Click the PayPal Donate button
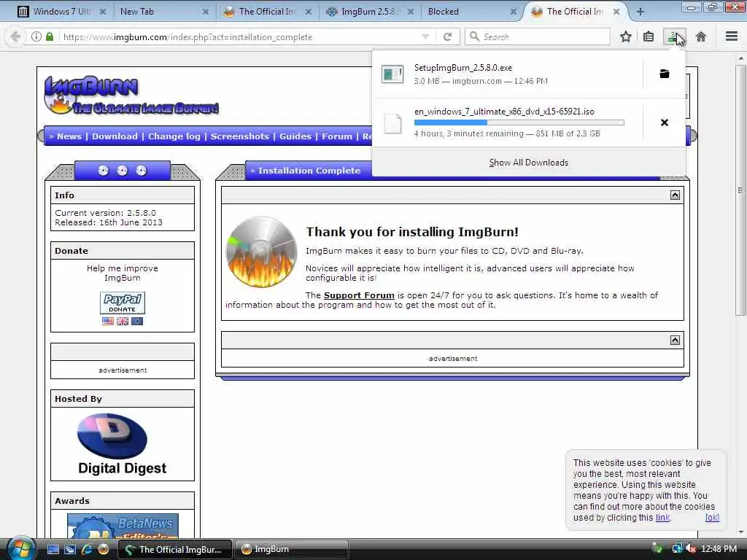This screenshot has height=560, width=747. click(123, 303)
